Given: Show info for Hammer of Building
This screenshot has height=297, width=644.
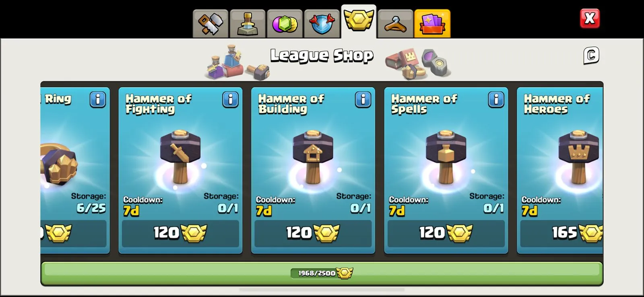Looking at the screenshot, I should click(363, 99).
